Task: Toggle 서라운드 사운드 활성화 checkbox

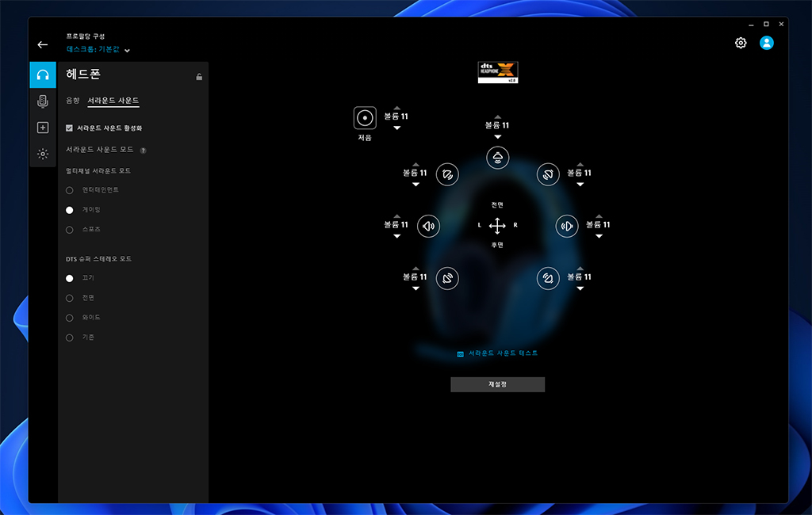Action: (x=69, y=128)
